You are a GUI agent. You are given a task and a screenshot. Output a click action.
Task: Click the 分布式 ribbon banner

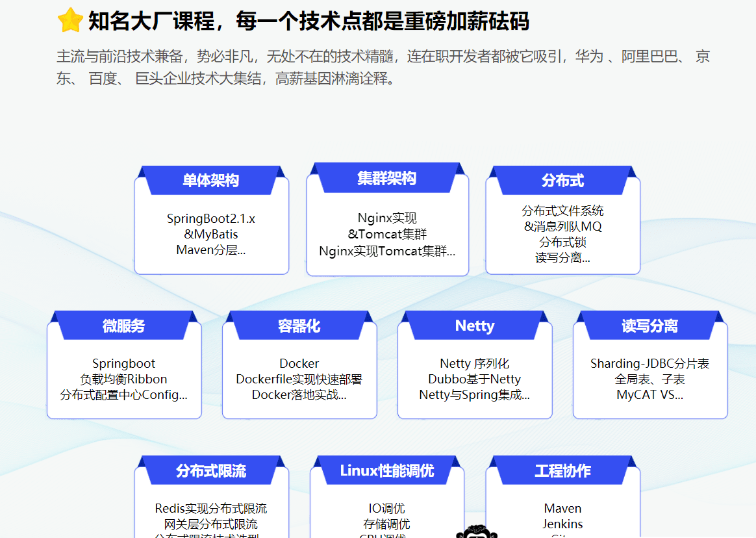[x=562, y=179]
